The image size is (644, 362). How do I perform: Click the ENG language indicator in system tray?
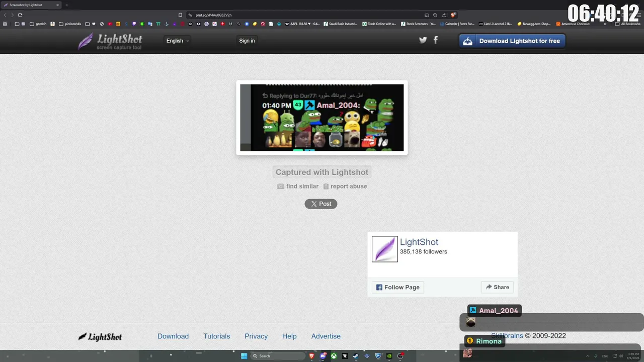click(605, 356)
